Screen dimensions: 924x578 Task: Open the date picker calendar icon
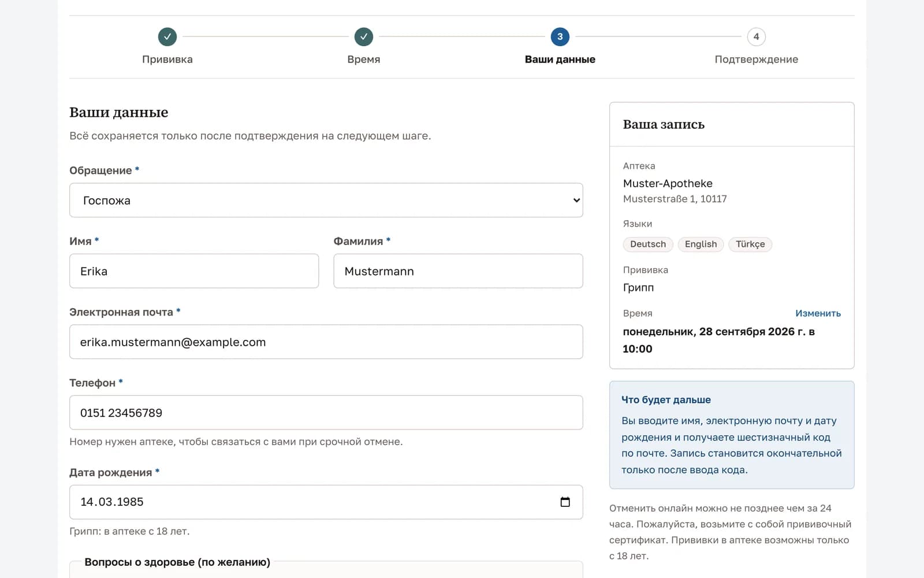tap(565, 502)
